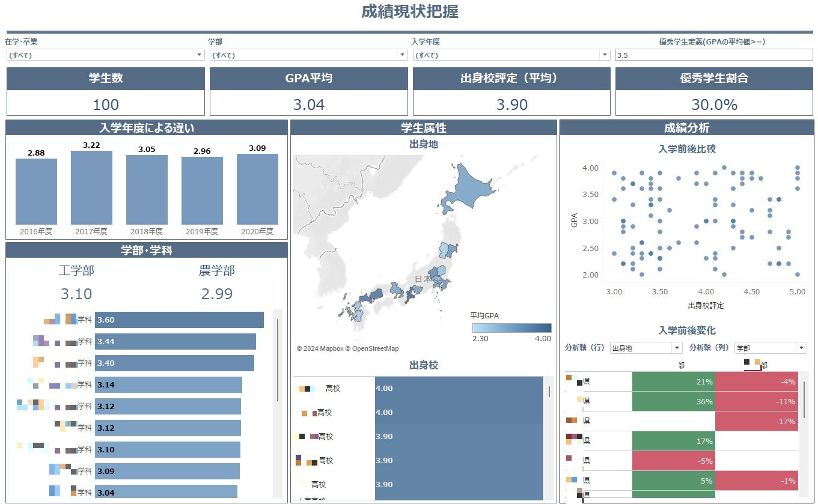Click the 出身校 list scrollbar
Image resolution: width=818 pixels, height=504 pixels.
(549, 392)
